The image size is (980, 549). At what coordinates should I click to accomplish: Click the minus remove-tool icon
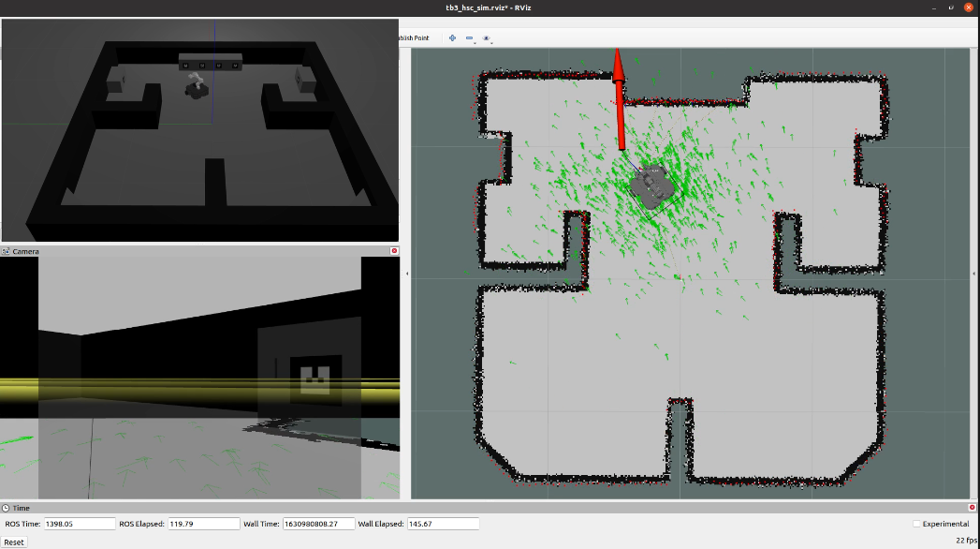point(469,37)
